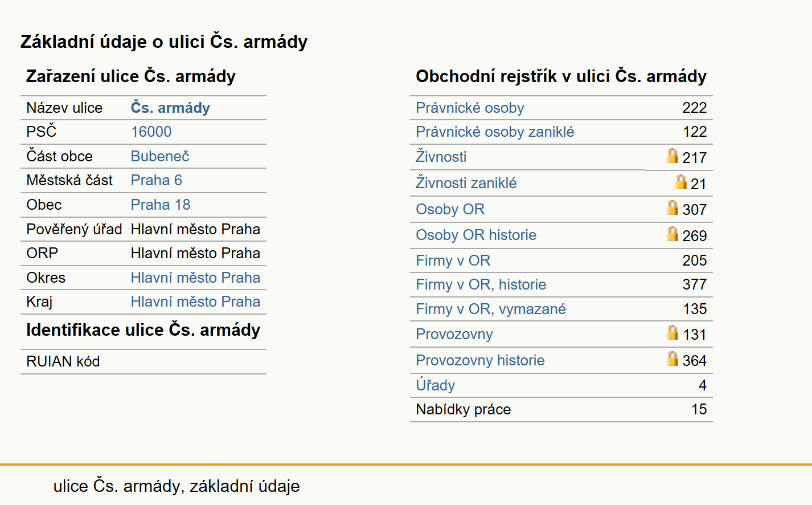Open Firmy v OR, vymazané

(491, 309)
